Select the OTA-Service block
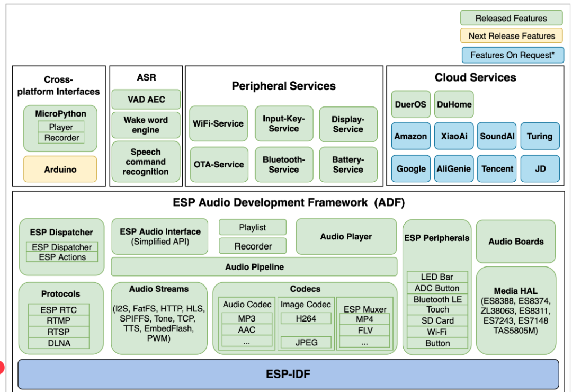The image size is (572, 392). 219,165
